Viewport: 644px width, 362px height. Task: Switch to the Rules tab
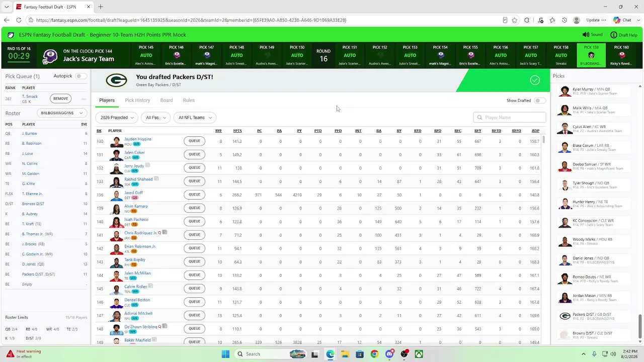[x=189, y=101]
